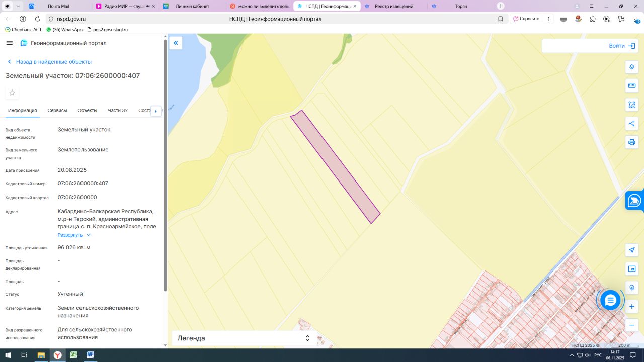This screenshot has width=644, height=362.
Task: Select the area search tool on the map
Action: (632, 105)
